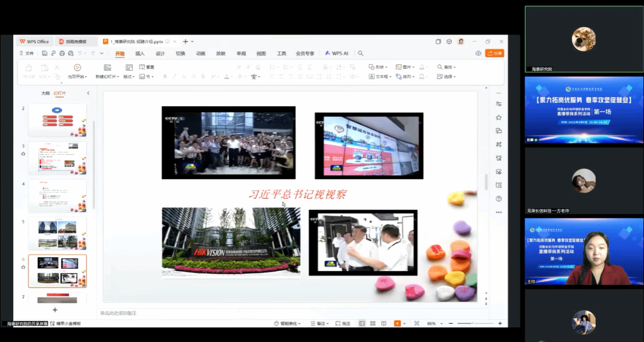Open the help question mark in right sidebar
644x342 pixels.
pos(498,199)
